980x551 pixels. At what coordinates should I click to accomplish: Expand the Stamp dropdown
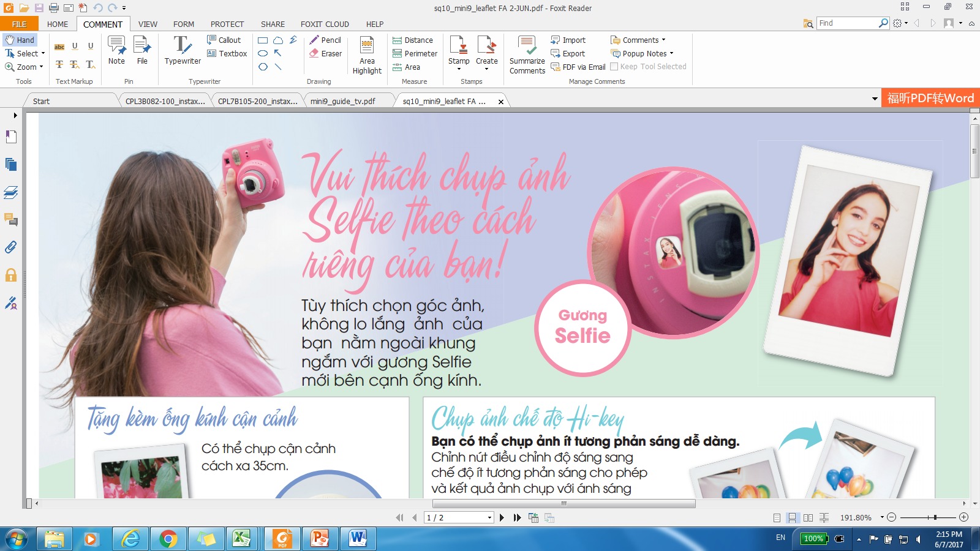(459, 69)
